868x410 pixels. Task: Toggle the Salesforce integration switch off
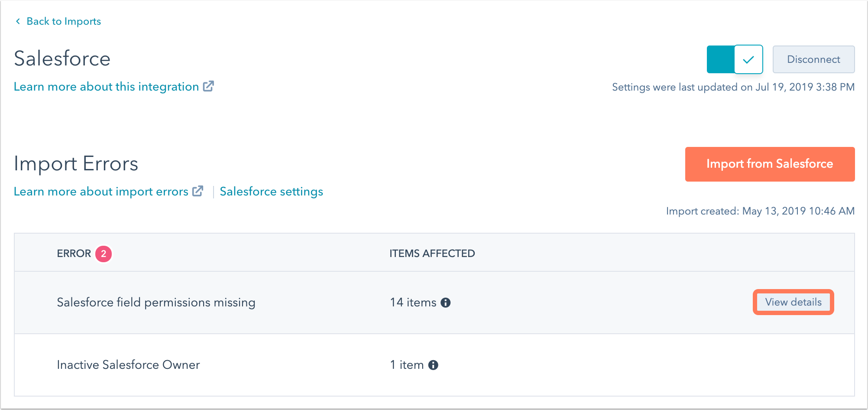pyautogui.click(x=735, y=59)
